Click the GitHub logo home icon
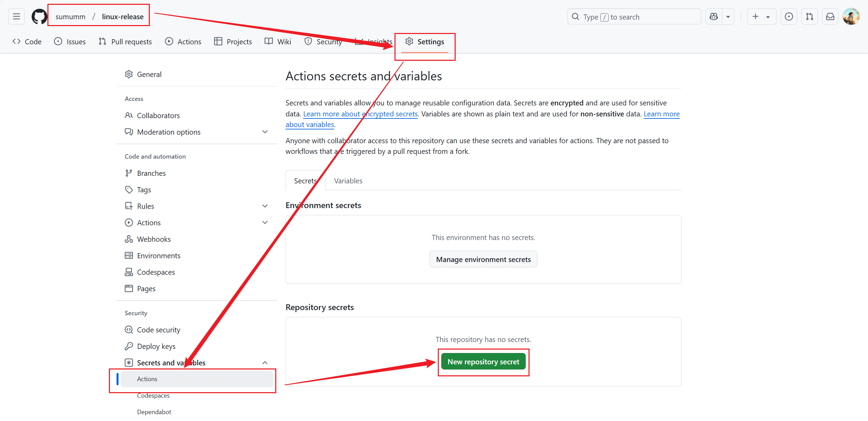Viewport: 868px width, 421px height. tap(39, 16)
